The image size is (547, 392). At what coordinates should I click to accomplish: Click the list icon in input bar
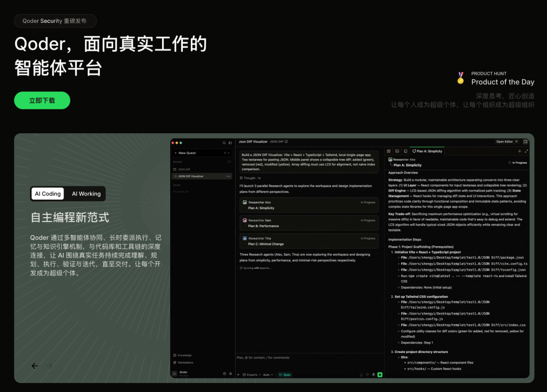click(x=362, y=375)
